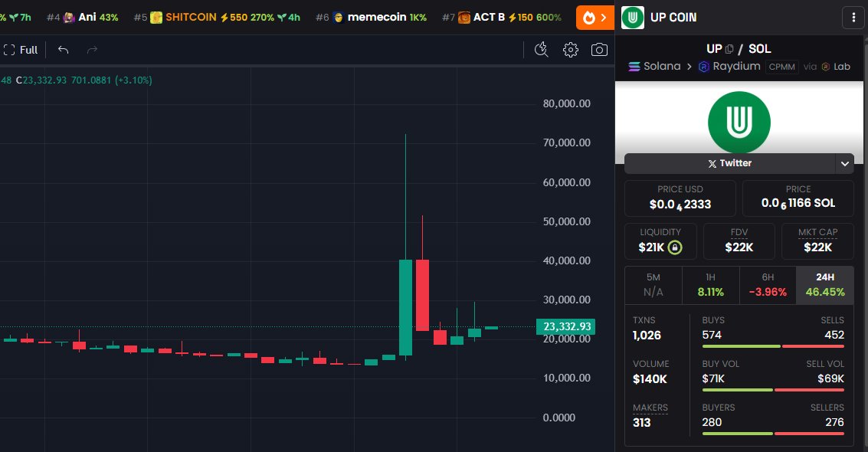The image size is (868, 452).
Task: Click the SHITCOIN token avatar icon
Action: click(x=156, y=18)
